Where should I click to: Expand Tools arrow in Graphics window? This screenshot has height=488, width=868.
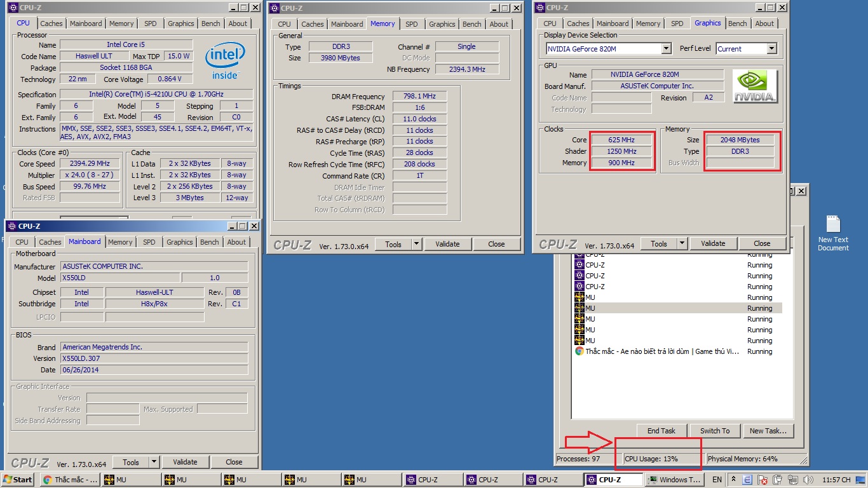682,243
